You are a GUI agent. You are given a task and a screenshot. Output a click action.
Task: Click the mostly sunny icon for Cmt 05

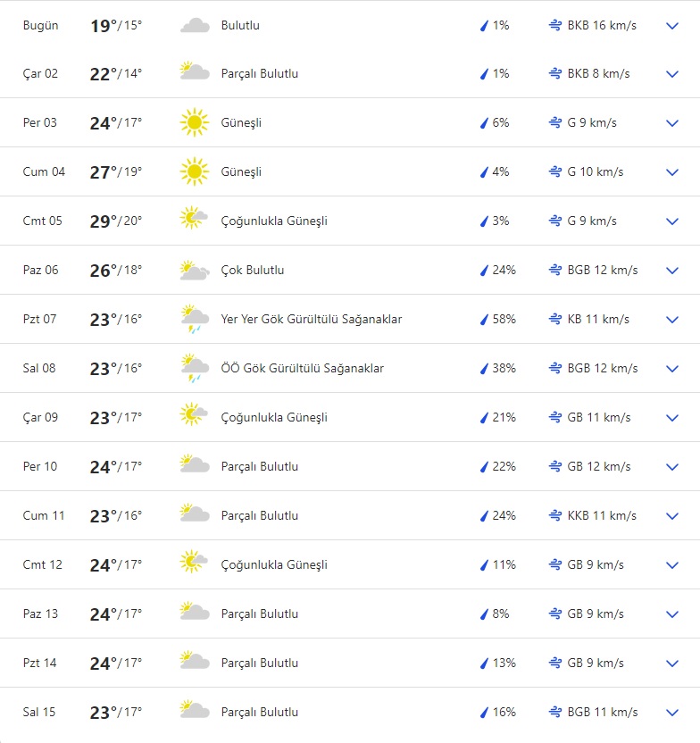[194, 221]
